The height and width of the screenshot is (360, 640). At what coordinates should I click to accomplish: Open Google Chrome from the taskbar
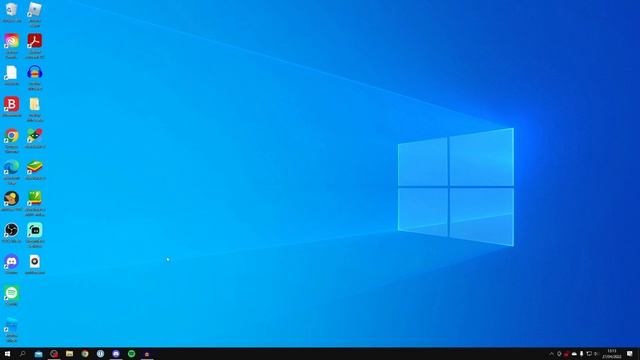click(85, 354)
